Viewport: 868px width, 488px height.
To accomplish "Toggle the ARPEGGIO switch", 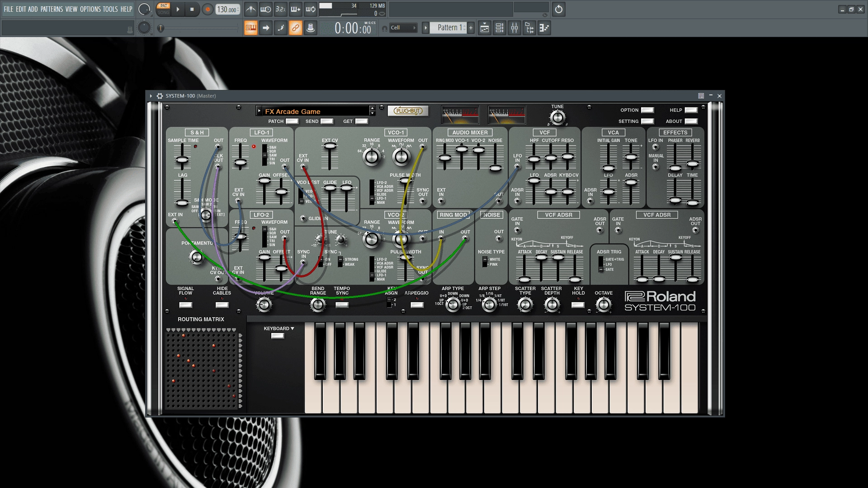I will coord(417,305).
